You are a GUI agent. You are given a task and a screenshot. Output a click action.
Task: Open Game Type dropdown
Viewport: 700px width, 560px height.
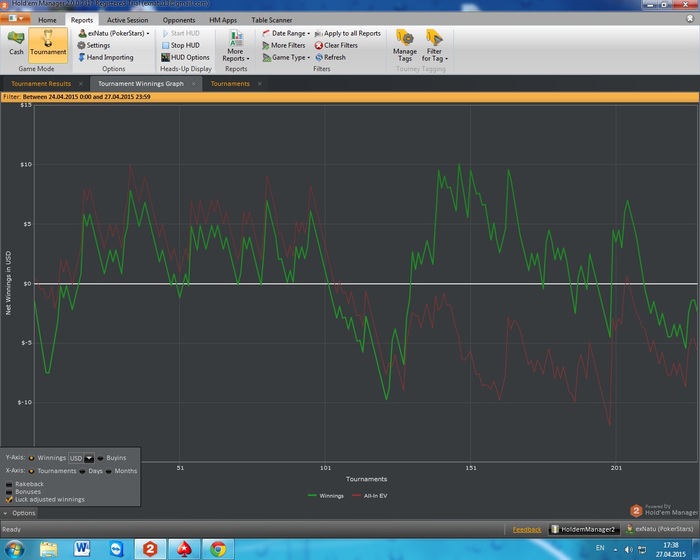286,57
